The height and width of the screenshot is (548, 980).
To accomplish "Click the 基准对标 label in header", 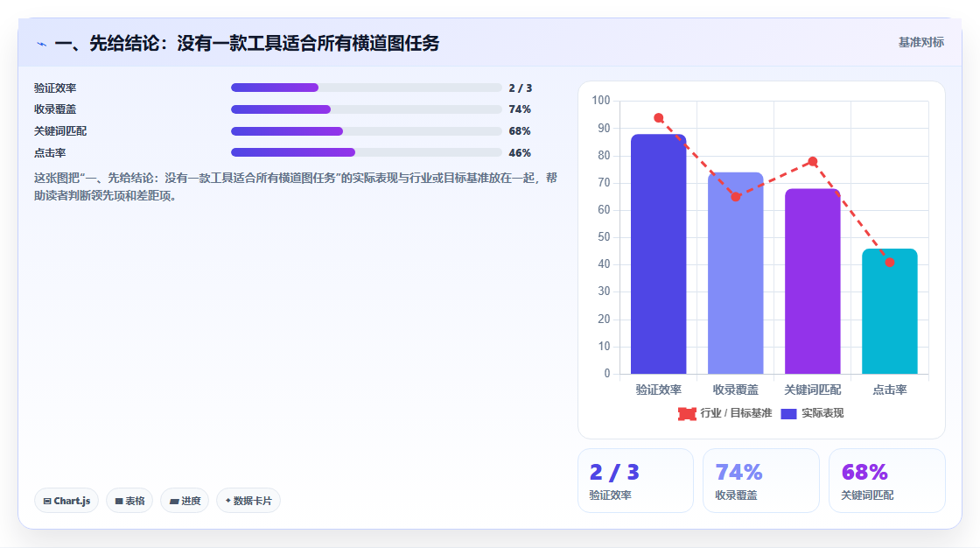I will pos(920,43).
